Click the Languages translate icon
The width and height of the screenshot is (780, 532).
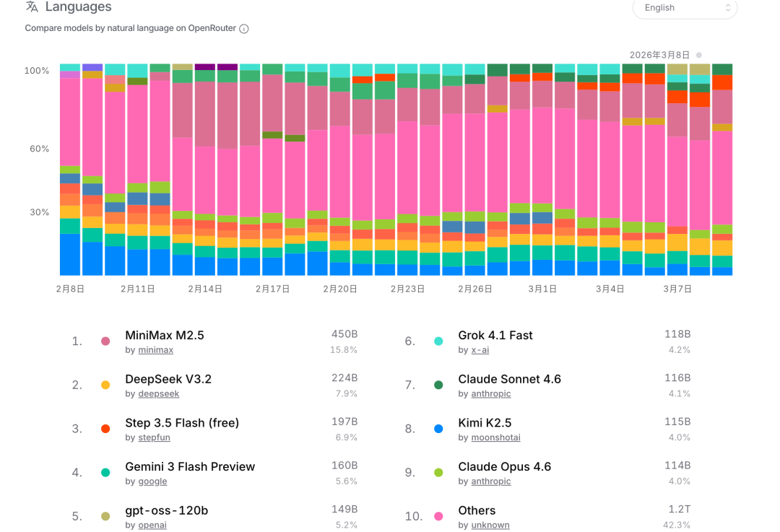(x=32, y=7)
